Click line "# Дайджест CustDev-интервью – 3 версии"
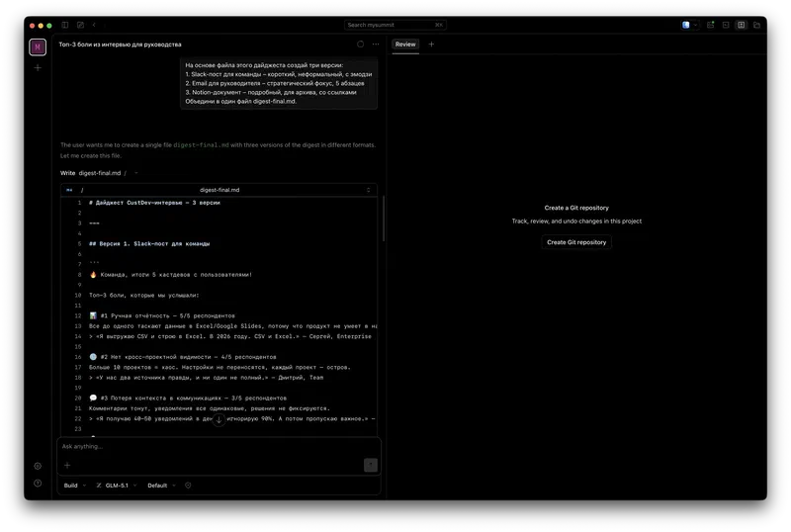 point(154,203)
